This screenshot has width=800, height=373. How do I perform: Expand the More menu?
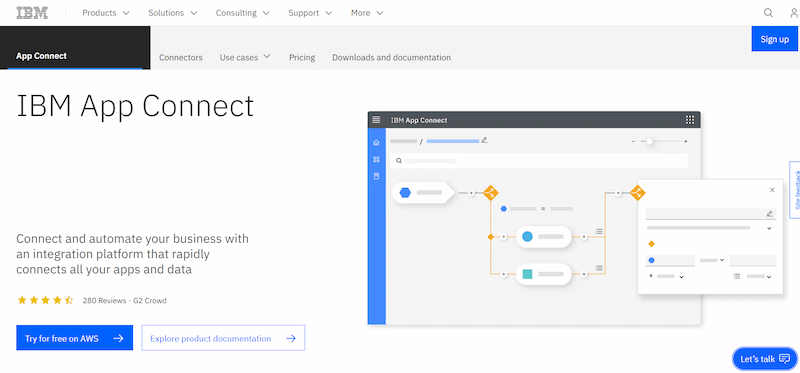pyautogui.click(x=367, y=13)
